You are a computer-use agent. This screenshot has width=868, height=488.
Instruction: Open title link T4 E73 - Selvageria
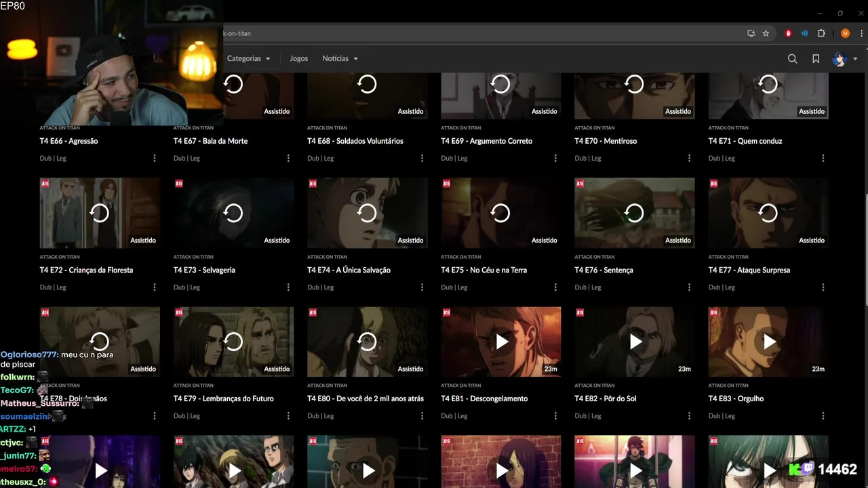coord(204,270)
